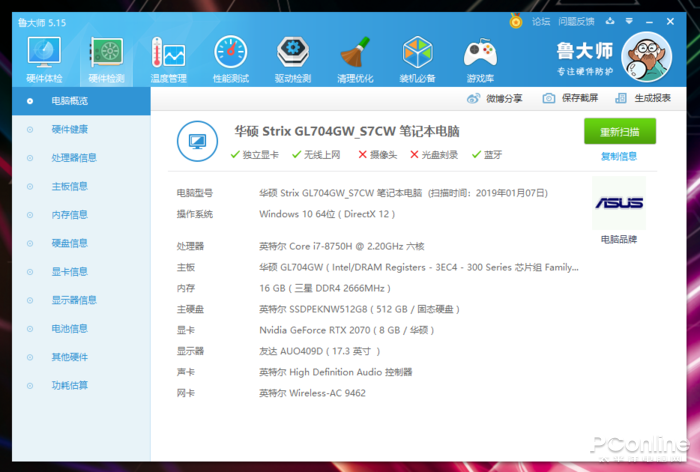Click the computer monitor overview icon
Screen dimensions: 700x472
click(x=197, y=141)
